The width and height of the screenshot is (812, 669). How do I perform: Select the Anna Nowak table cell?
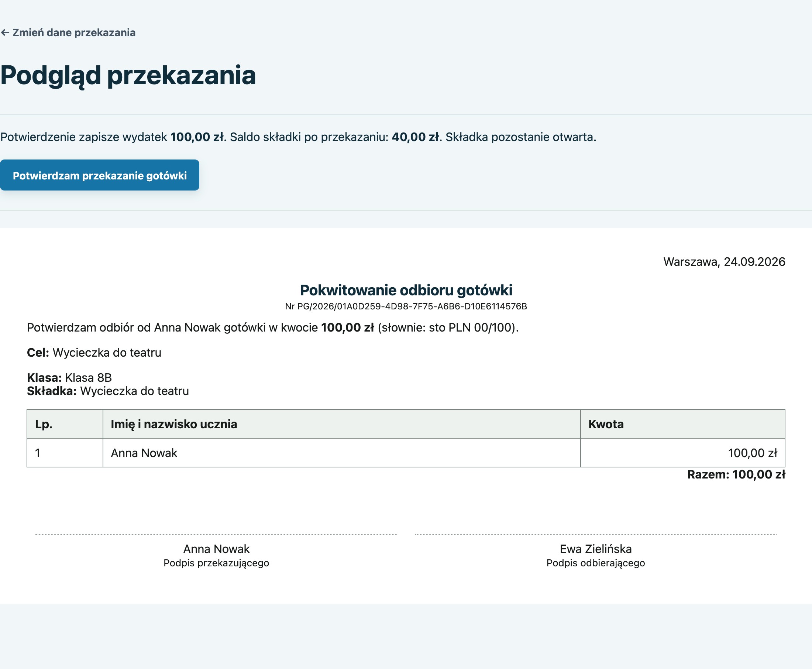[342, 453]
